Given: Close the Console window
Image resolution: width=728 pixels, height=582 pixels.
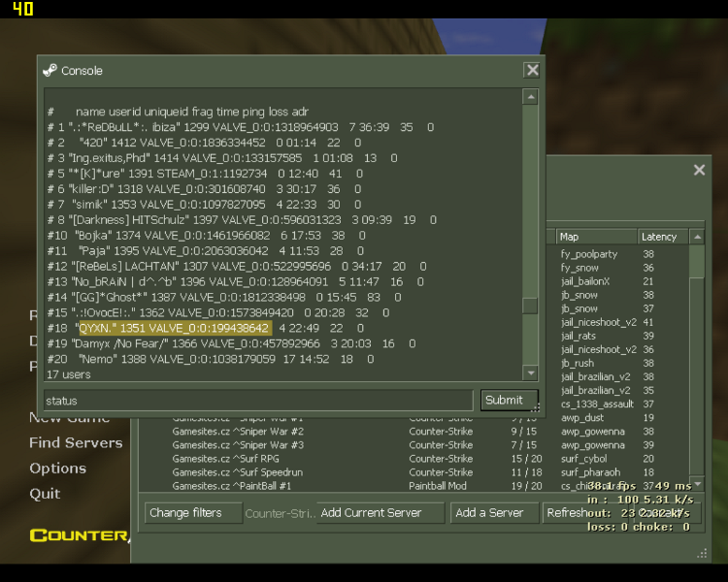Looking at the screenshot, I should click(532, 70).
